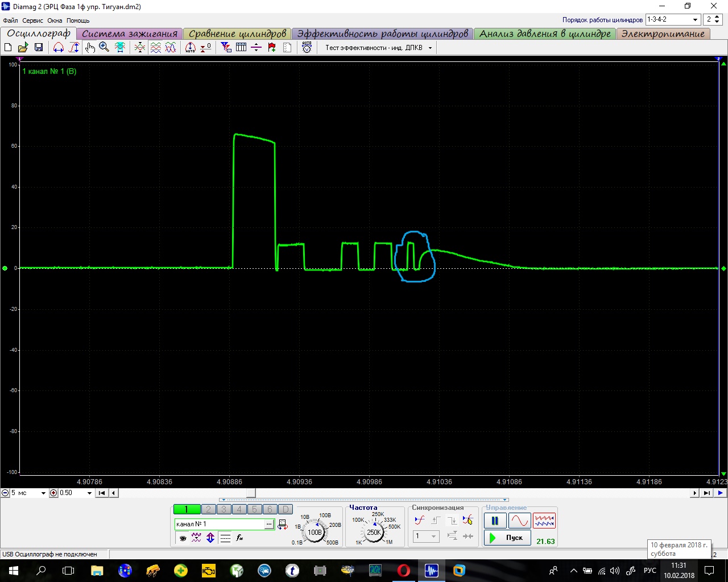Image resolution: width=728 pixels, height=582 pixels.
Task: Click the channel swap computer icon
Action: coord(283,525)
